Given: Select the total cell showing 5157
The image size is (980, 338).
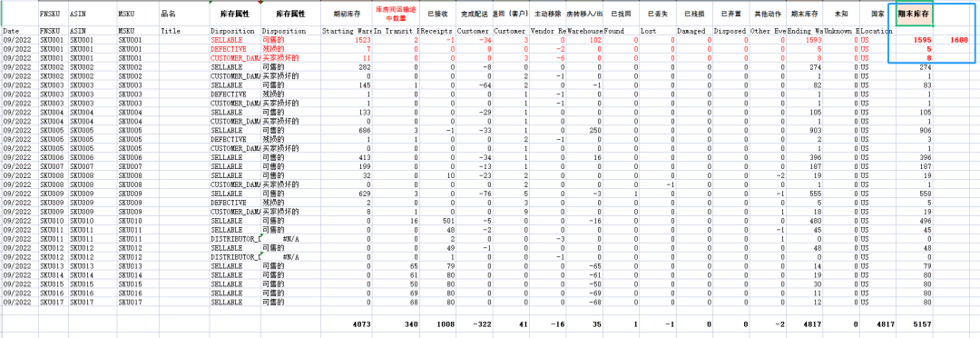Looking at the screenshot, I should tap(915, 324).
